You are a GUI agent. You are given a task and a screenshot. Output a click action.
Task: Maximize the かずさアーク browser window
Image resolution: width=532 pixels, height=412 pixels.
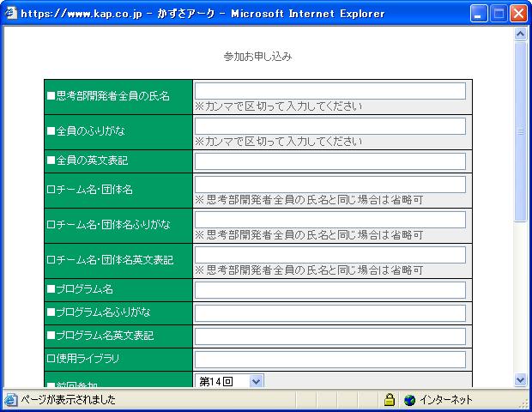click(500, 13)
